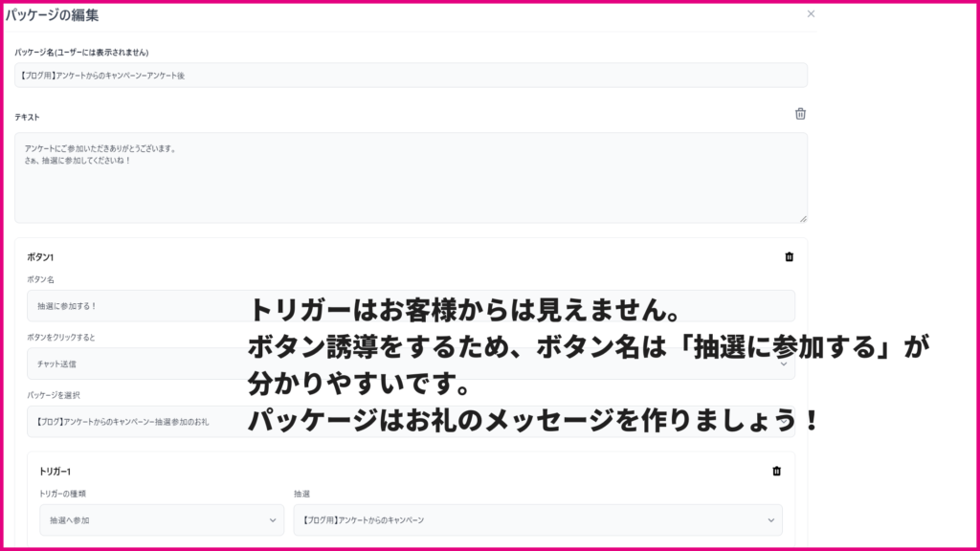Click the テキスト section label
The width and height of the screenshot is (980, 551).
pos(27,117)
